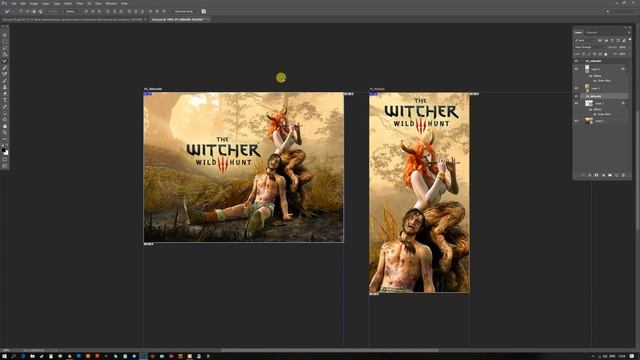Hide the selected second artboard group
Image resolution: width=640 pixels, height=360 pixels.
pyautogui.click(x=576, y=96)
